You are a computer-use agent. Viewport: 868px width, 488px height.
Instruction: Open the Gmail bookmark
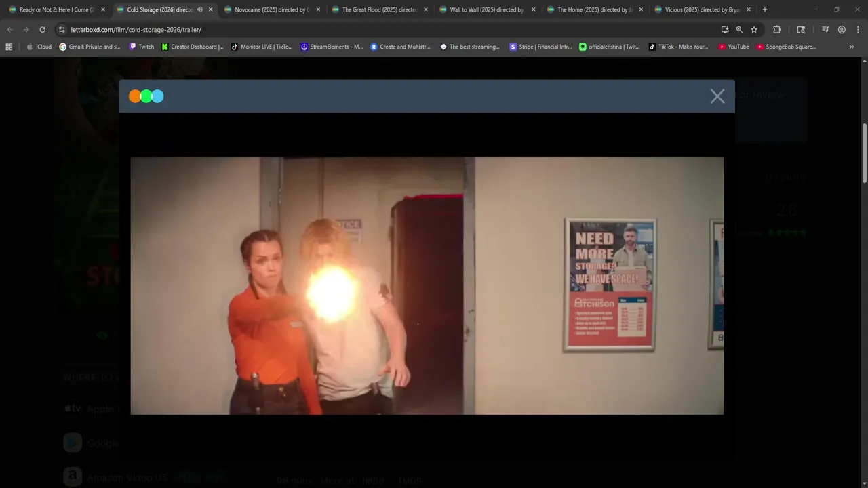[90, 47]
